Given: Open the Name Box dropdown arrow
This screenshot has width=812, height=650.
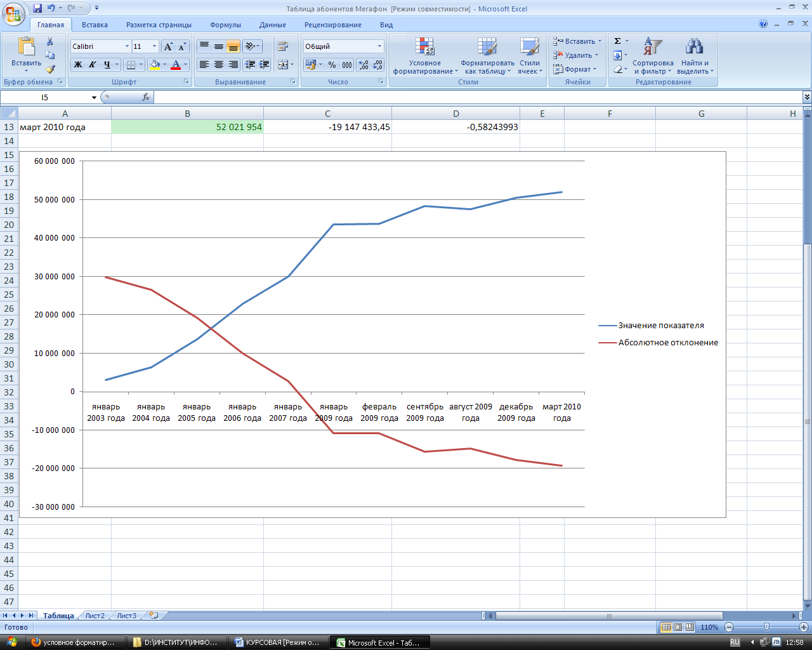Looking at the screenshot, I should click(x=94, y=97).
